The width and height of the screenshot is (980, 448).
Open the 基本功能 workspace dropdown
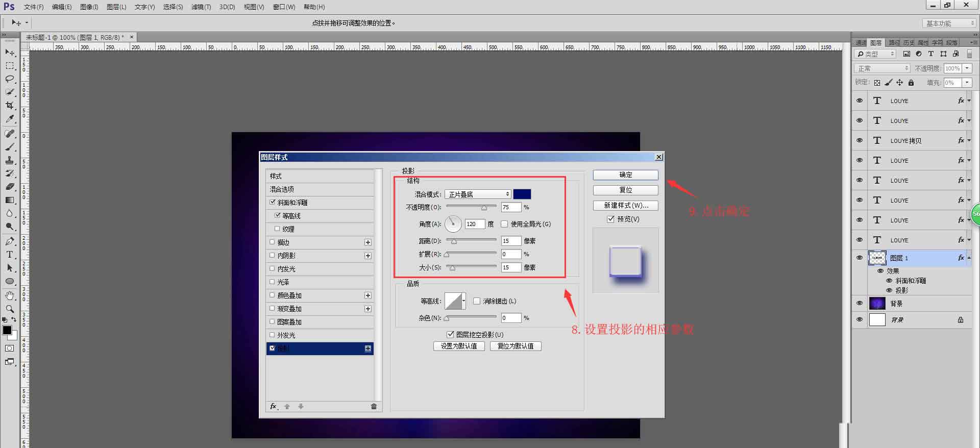949,23
